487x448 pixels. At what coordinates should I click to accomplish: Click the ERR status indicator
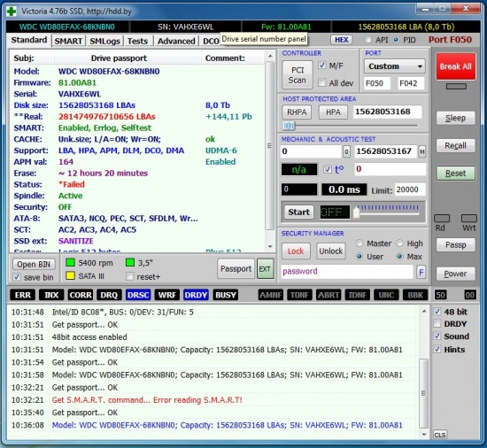click(x=23, y=295)
